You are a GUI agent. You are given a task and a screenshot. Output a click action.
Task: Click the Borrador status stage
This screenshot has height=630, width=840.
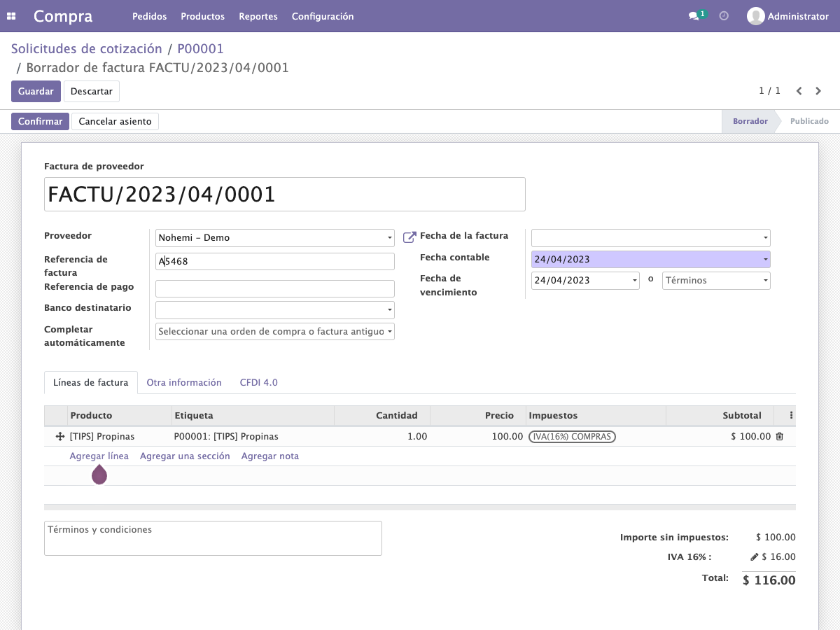point(750,122)
